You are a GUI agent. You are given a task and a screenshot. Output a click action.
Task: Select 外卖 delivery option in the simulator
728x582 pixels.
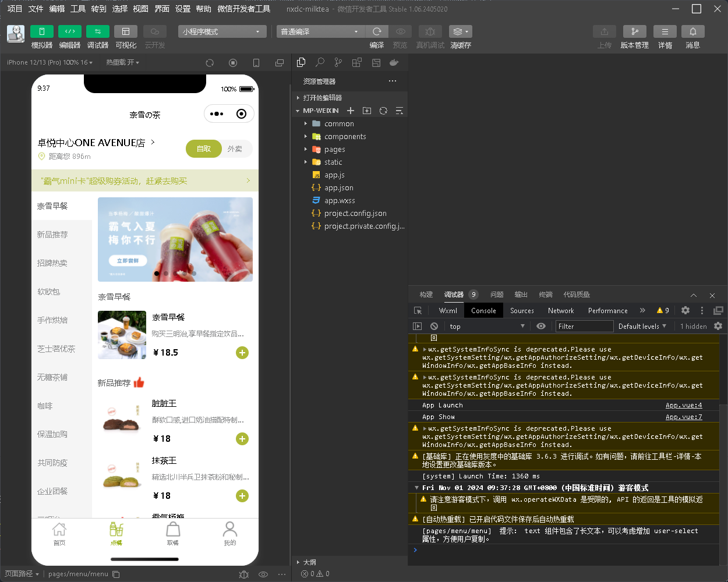[x=235, y=148]
